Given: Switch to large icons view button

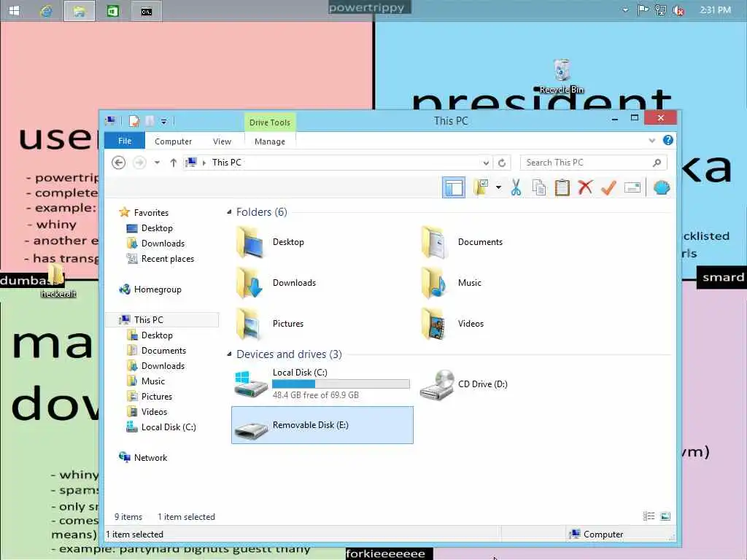Looking at the screenshot, I should [x=665, y=516].
